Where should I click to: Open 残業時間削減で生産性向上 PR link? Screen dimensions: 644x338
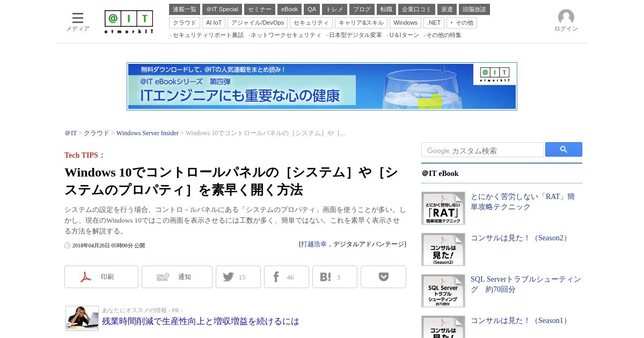201,321
